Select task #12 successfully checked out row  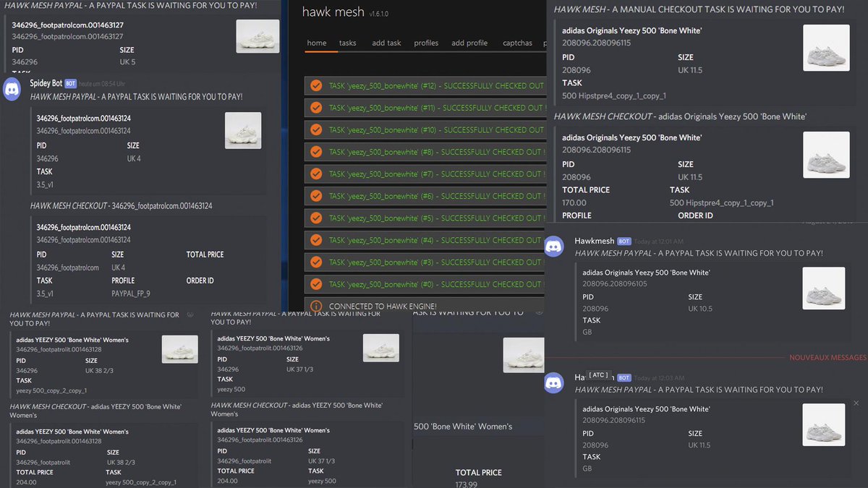[x=425, y=86]
